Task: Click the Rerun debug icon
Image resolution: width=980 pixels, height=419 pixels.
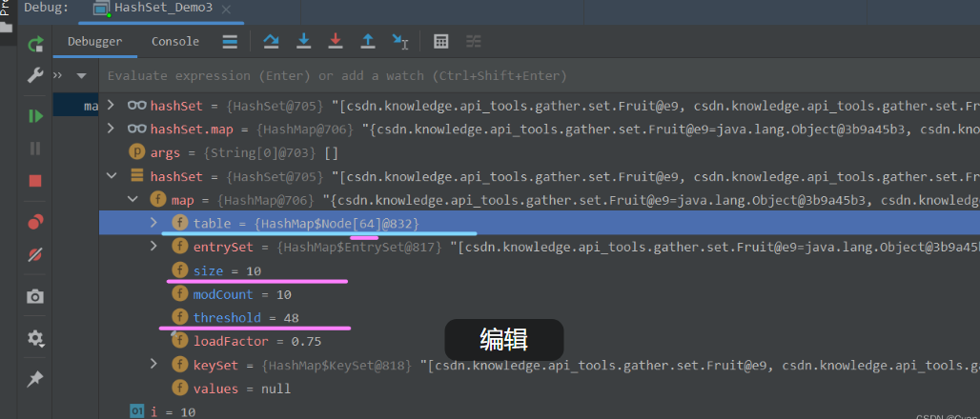Action: tap(35, 44)
